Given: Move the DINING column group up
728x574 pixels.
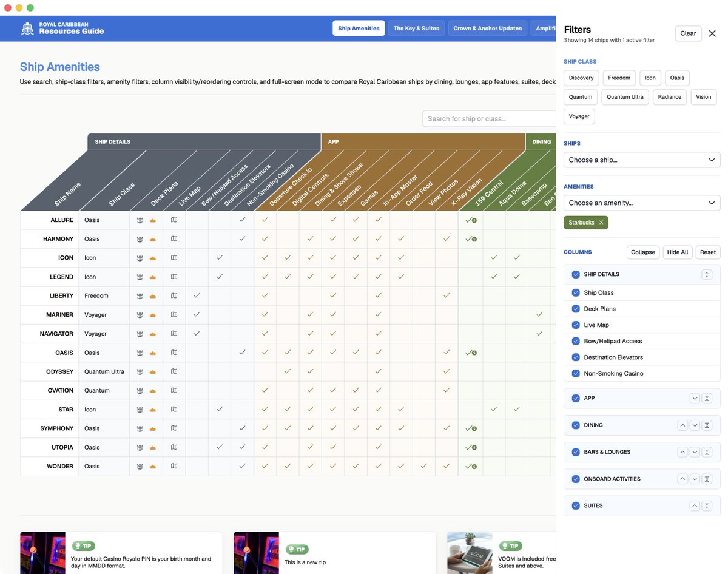Looking at the screenshot, I should click(682, 425).
